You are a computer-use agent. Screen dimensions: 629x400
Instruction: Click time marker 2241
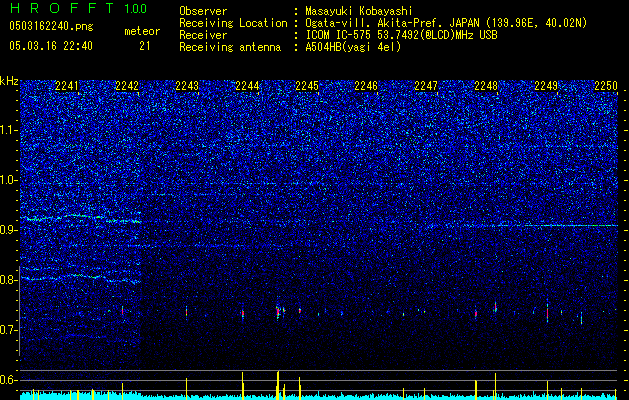[67, 86]
